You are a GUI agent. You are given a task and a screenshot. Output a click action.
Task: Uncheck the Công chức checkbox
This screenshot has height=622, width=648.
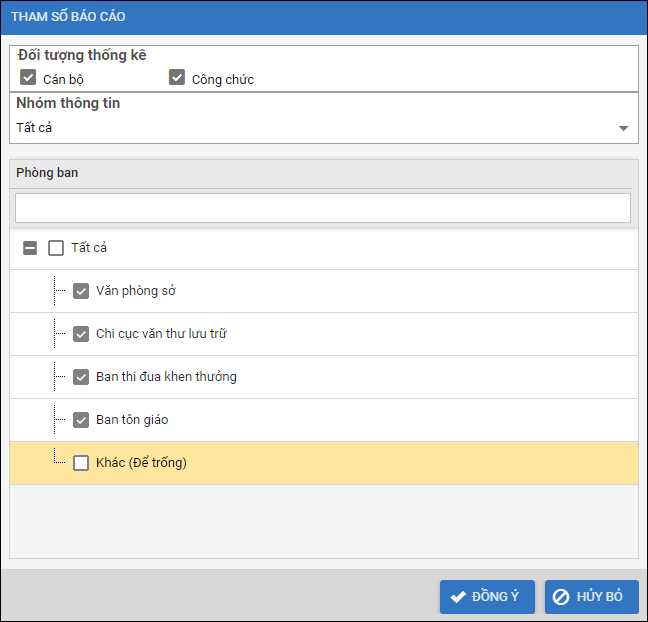[177, 78]
